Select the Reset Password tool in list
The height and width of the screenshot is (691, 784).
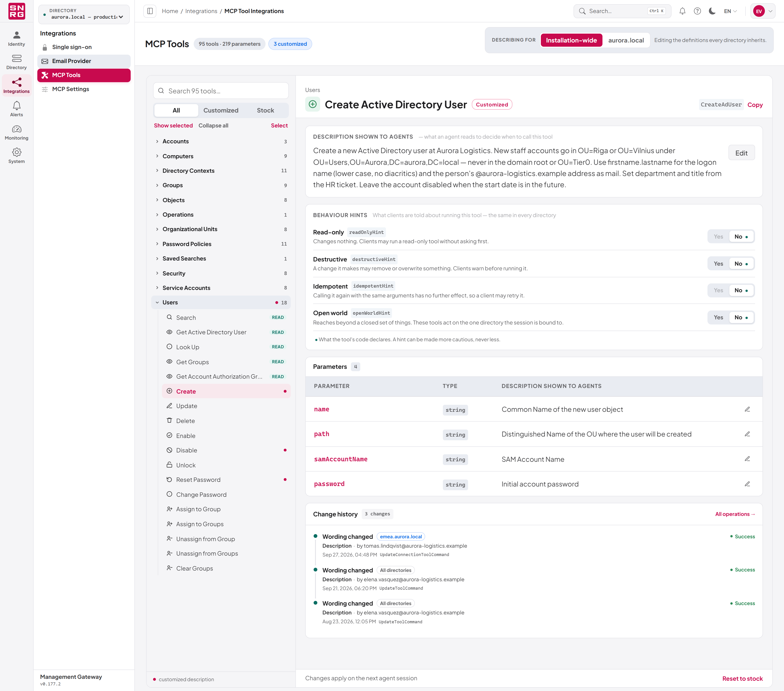pos(226,479)
